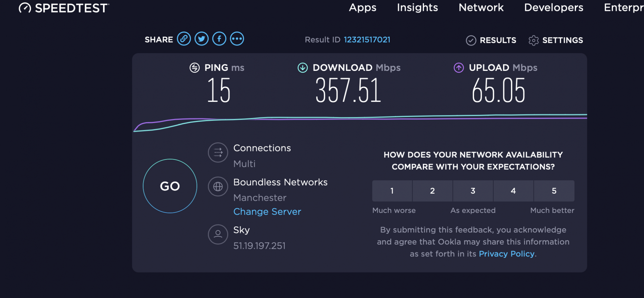The height and width of the screenshot is (298, 644).
Task: Rate network availability 3
Action: [x=473, y=191]
